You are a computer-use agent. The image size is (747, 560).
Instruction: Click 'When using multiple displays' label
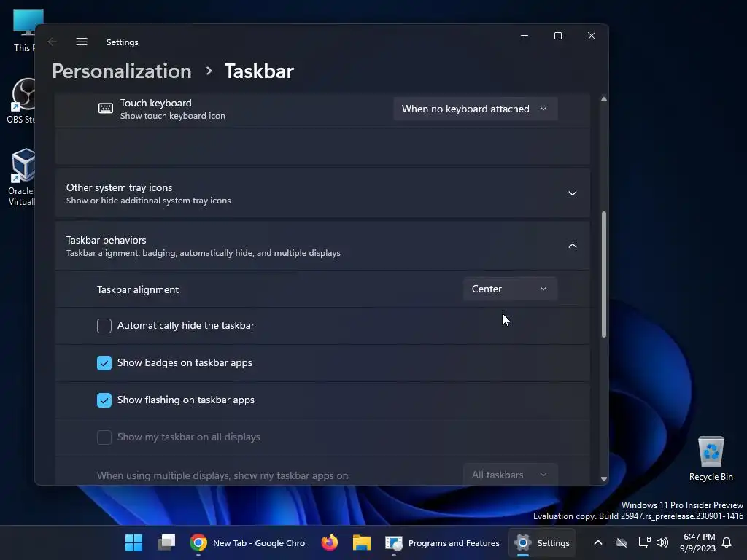[x=222, y=475]
